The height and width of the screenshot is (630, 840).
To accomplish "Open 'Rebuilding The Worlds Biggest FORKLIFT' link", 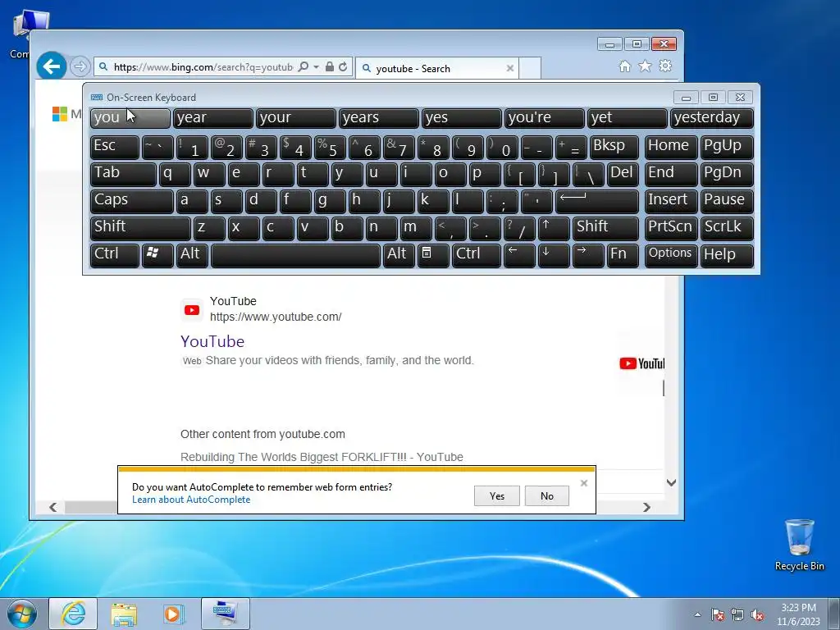I will click(x=322, y=457).
